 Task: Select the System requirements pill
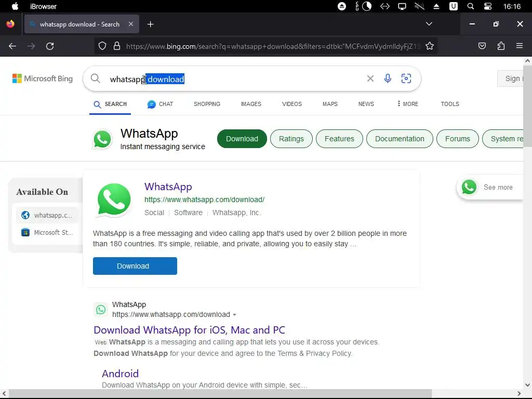[503, 139]
